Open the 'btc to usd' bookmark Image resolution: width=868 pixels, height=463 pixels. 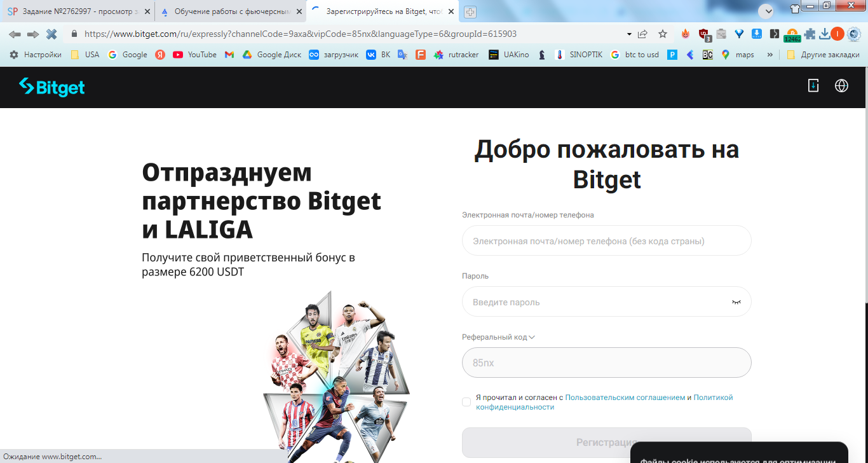tap(635, 55)
